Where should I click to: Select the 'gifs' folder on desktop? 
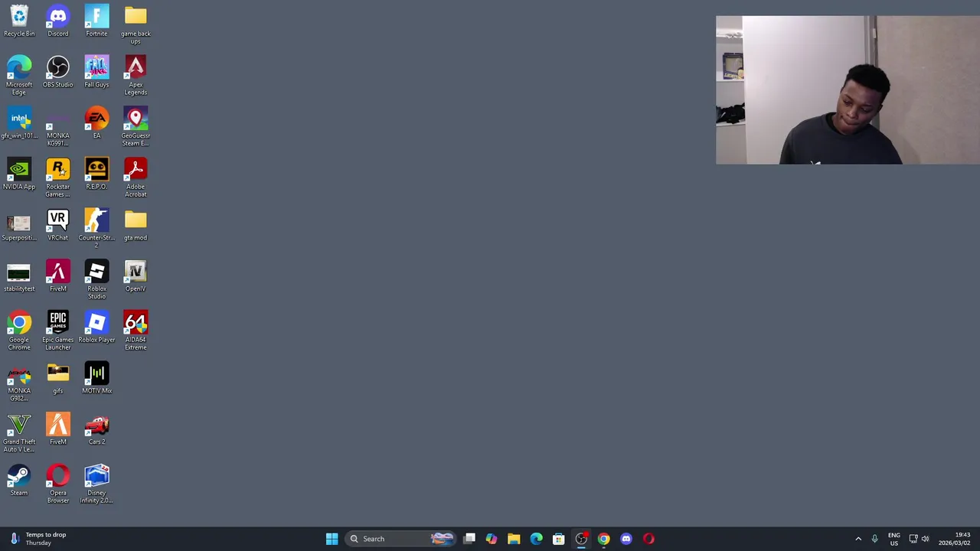[58, 379]
